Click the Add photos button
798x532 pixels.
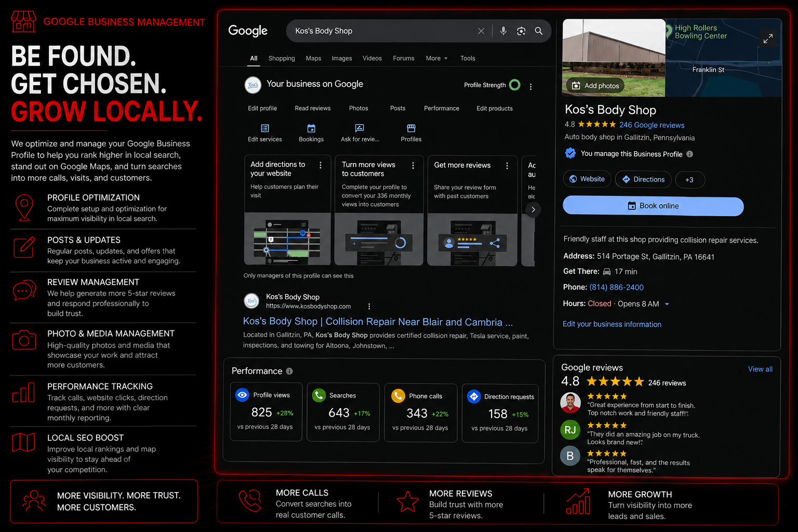[x=595, y=86]
